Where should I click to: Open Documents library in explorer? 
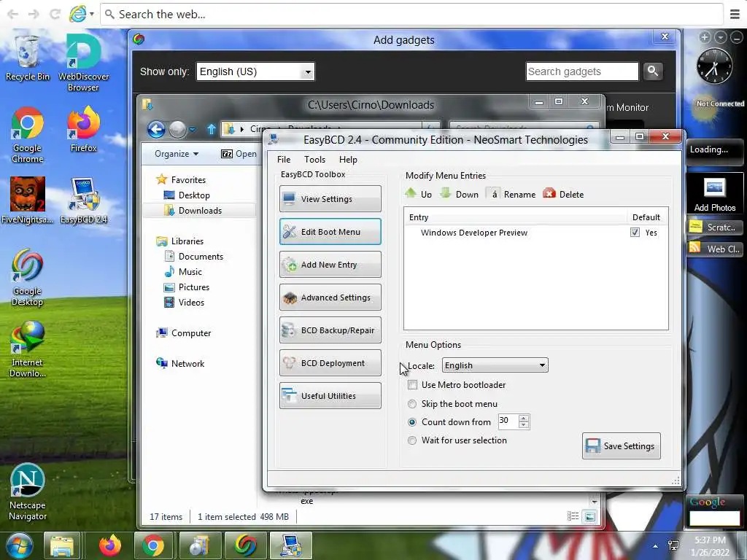201,256
